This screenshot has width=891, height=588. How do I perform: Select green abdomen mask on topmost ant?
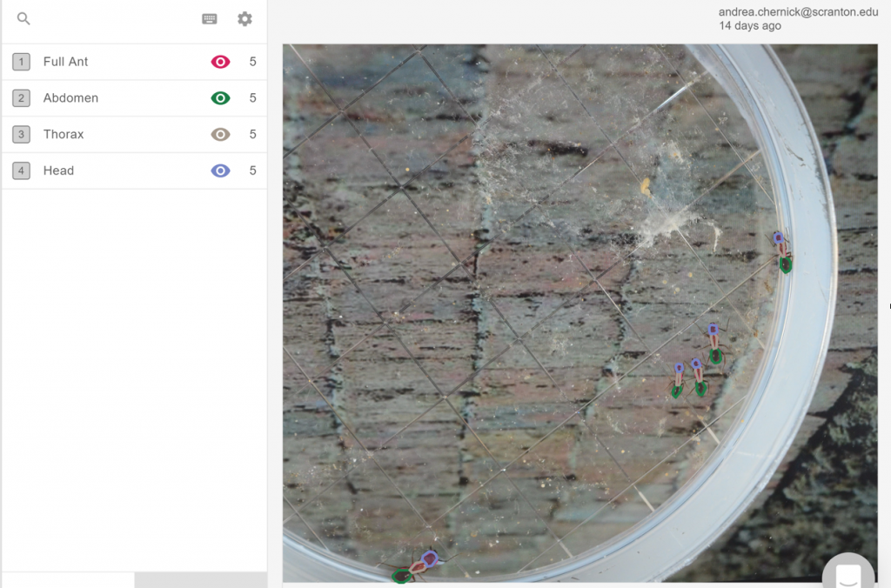point(786,265)
